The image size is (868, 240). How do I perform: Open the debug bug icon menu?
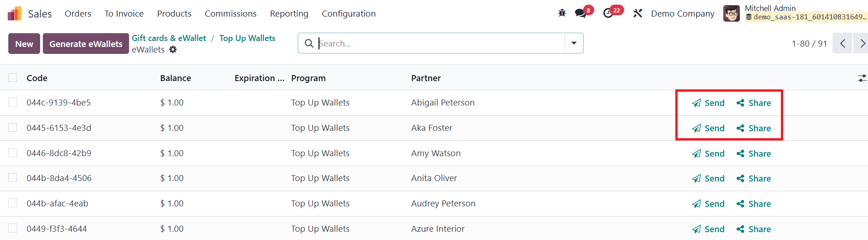[x=562, y=13]
